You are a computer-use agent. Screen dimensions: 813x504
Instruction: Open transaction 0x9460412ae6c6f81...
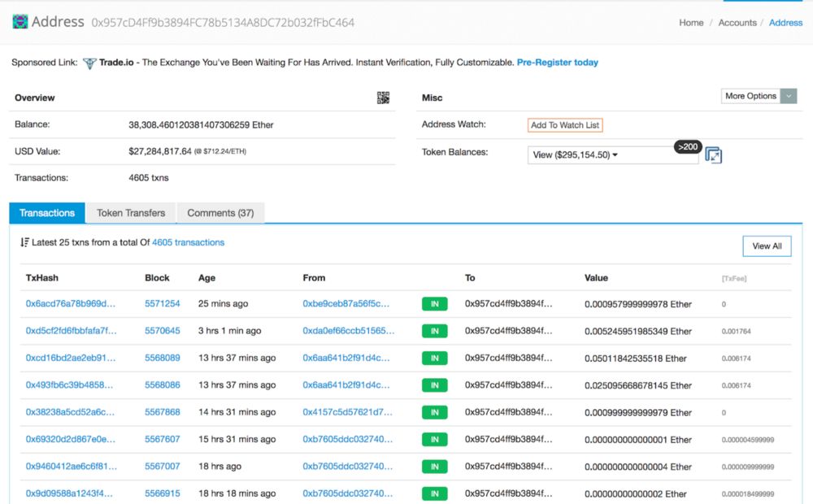pos(71,466)
